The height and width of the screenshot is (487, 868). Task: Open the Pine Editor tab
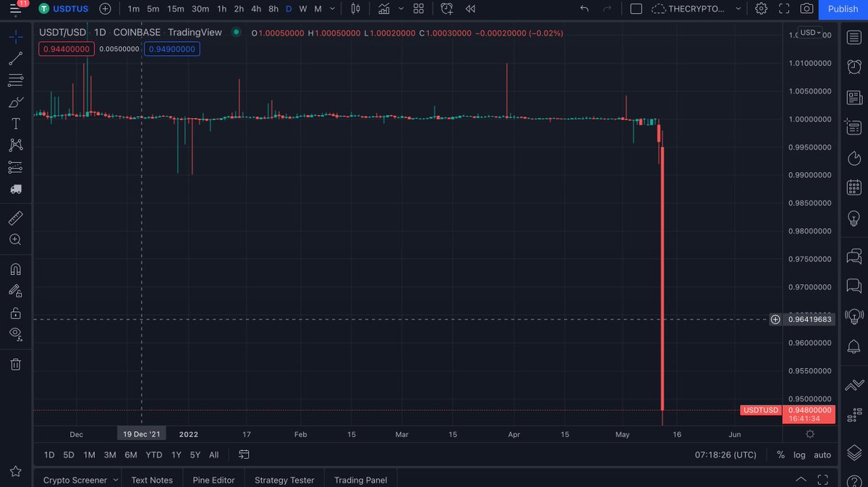pos(213,480)
